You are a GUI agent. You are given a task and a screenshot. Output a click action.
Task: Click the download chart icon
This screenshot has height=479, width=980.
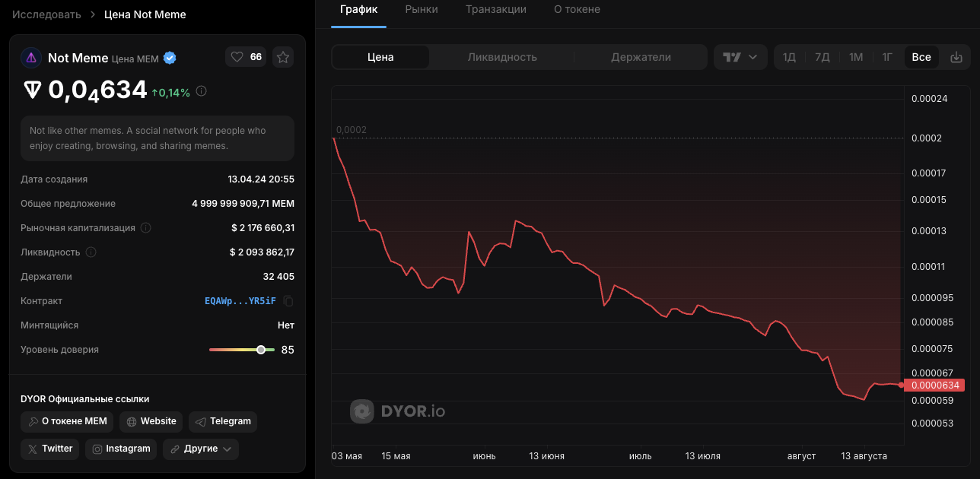coord(956,57)
